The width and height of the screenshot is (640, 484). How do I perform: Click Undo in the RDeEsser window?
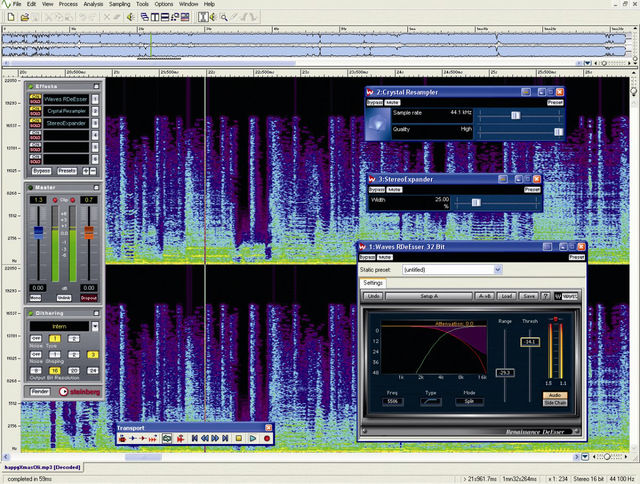click(x=373, y=296)
